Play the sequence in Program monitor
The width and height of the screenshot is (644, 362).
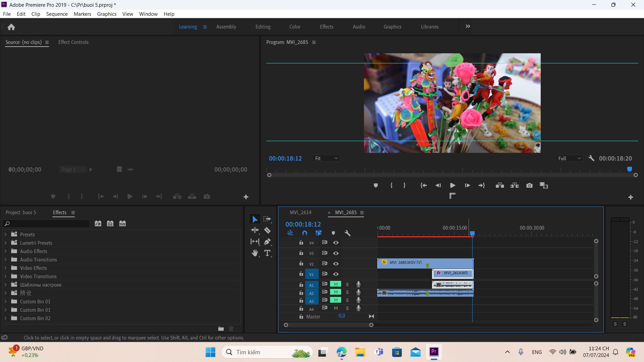coord(452,185)
